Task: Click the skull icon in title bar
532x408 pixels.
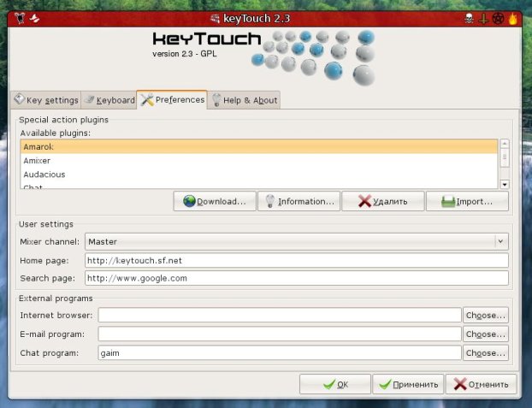Action: 469,18
